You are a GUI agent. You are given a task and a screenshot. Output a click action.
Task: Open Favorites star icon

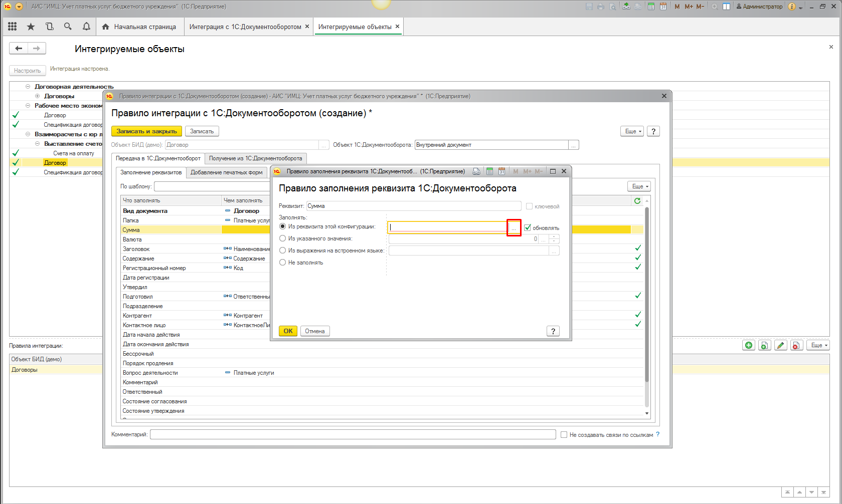tap(31, 27)
